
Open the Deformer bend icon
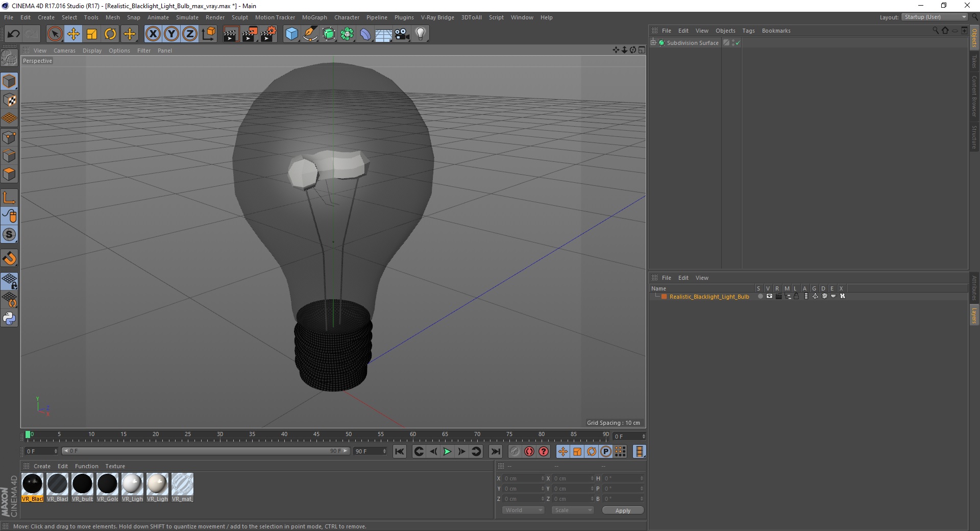click(365, 34)
